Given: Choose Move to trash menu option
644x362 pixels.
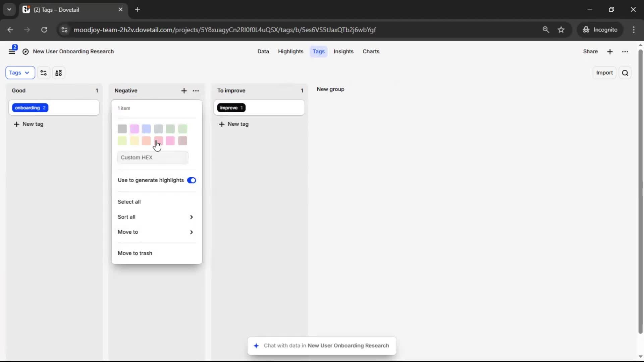Looking at the screenshot, I should tap(135, 253).
